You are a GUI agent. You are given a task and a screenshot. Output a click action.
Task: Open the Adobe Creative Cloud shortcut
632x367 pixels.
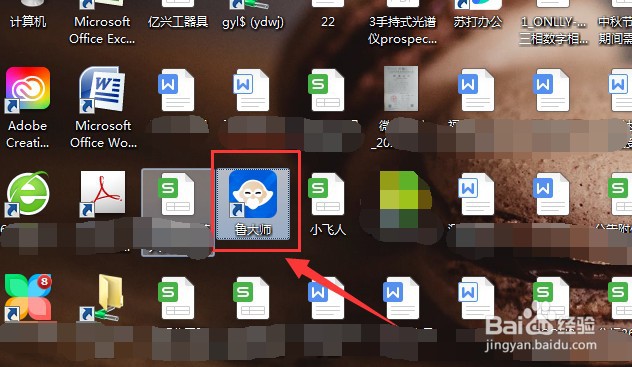click(27, 90)
